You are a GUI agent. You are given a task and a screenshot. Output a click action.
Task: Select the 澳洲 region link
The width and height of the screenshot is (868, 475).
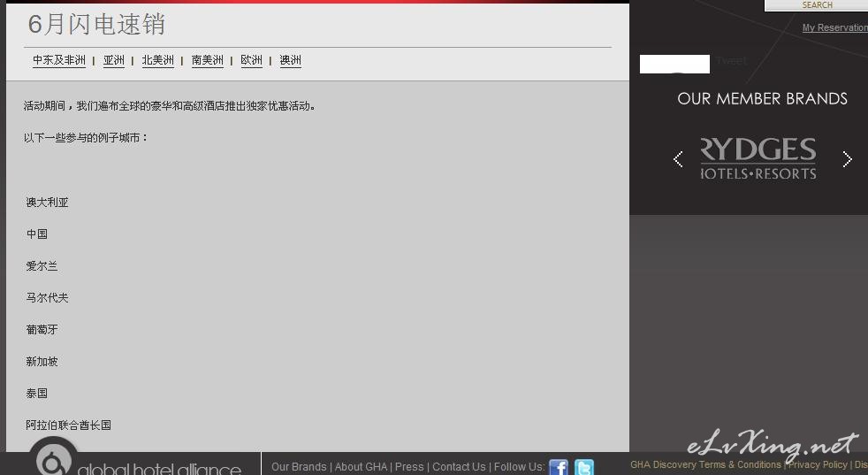point(291,60)
